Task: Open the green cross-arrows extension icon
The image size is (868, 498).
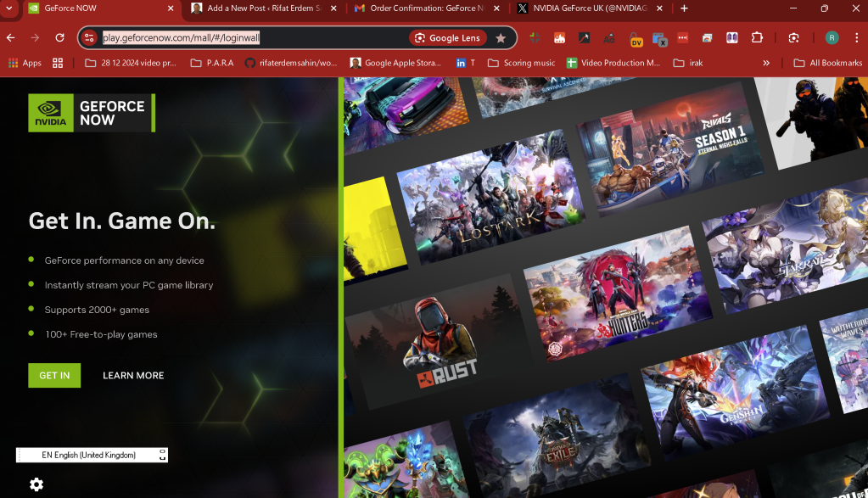Action: click(x=535, y=37)
